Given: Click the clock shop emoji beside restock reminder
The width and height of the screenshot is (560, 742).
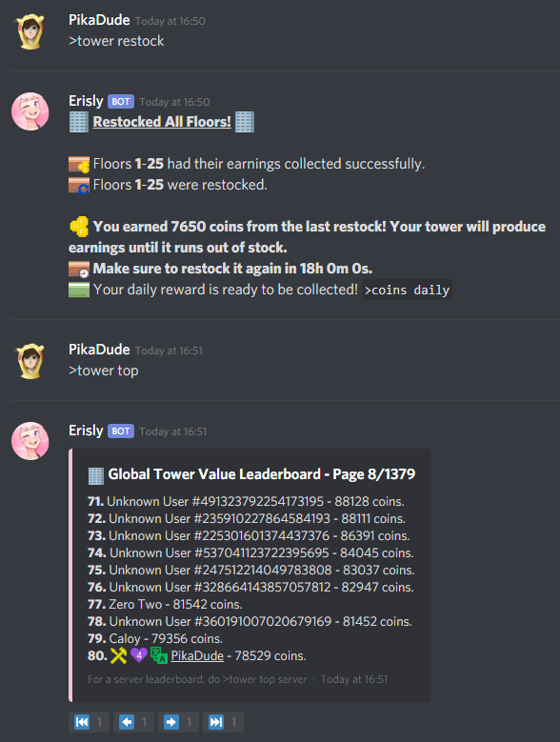Looking at the screenshot, I should (x=79, y=269).
